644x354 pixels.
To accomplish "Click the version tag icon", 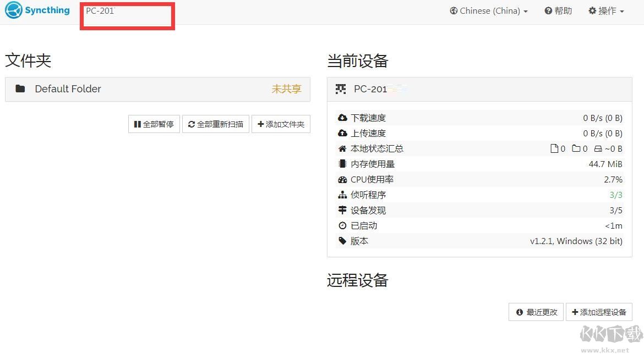I will [x=343, y=241].
